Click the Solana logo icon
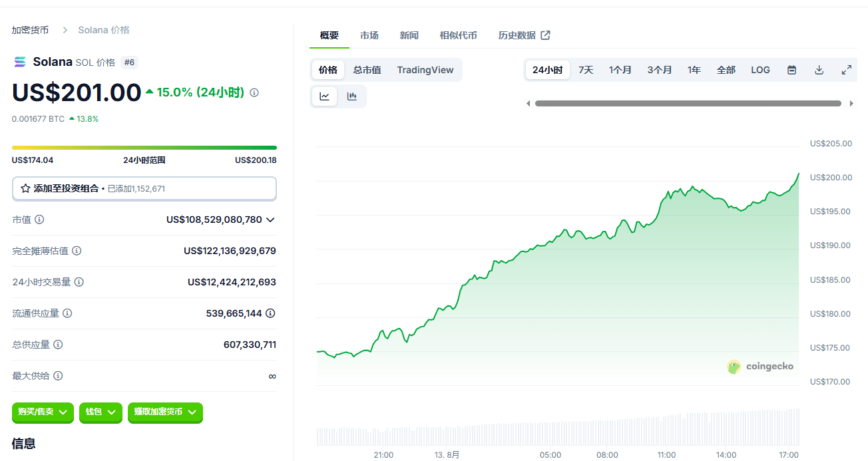Screen dimensions: 868x461 [19, 62]
